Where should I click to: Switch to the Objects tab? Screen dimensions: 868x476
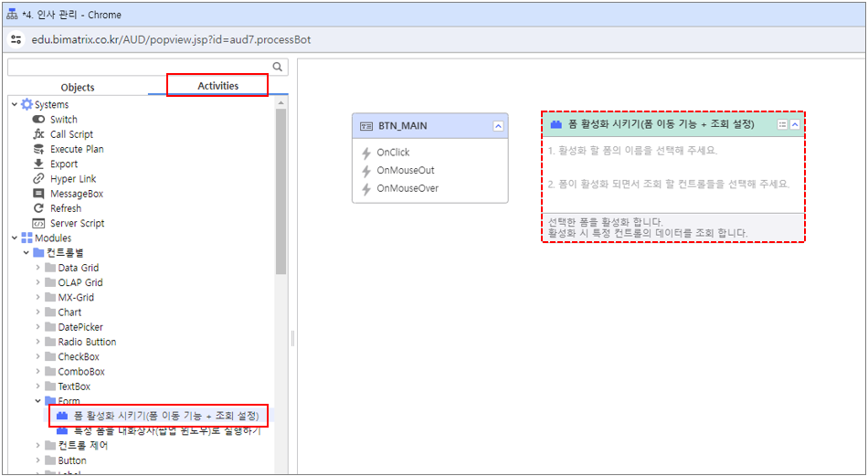pos(78,88)
